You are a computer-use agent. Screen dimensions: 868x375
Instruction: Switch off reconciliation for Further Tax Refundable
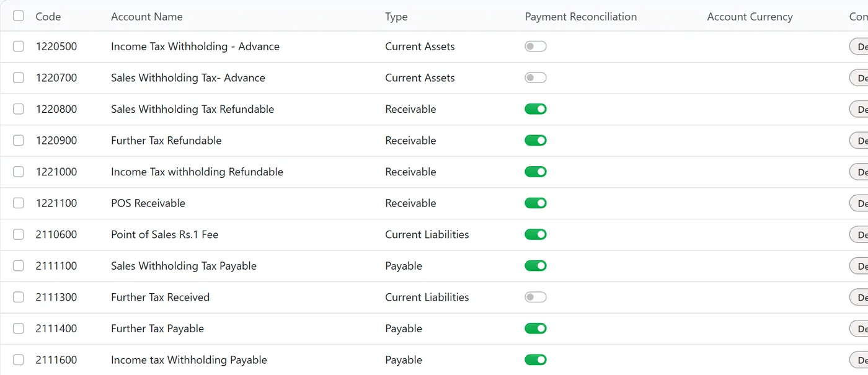[x=536, y=140]
